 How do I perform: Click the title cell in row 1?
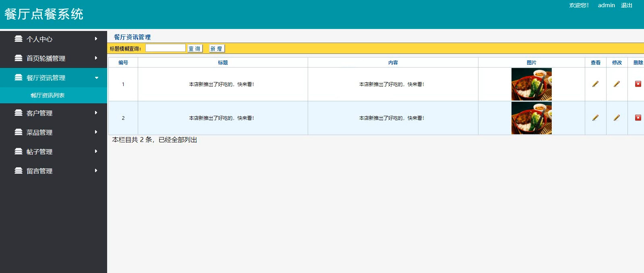pos(223,84)
